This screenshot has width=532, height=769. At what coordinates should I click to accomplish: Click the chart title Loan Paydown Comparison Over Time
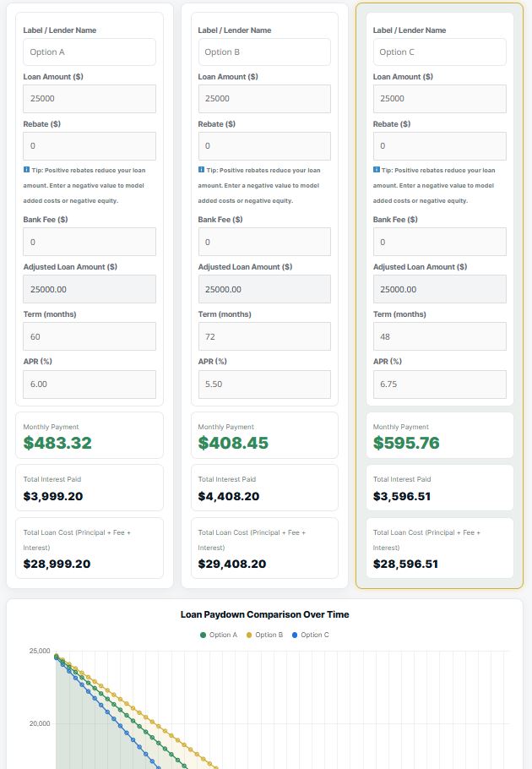point(266,614)
